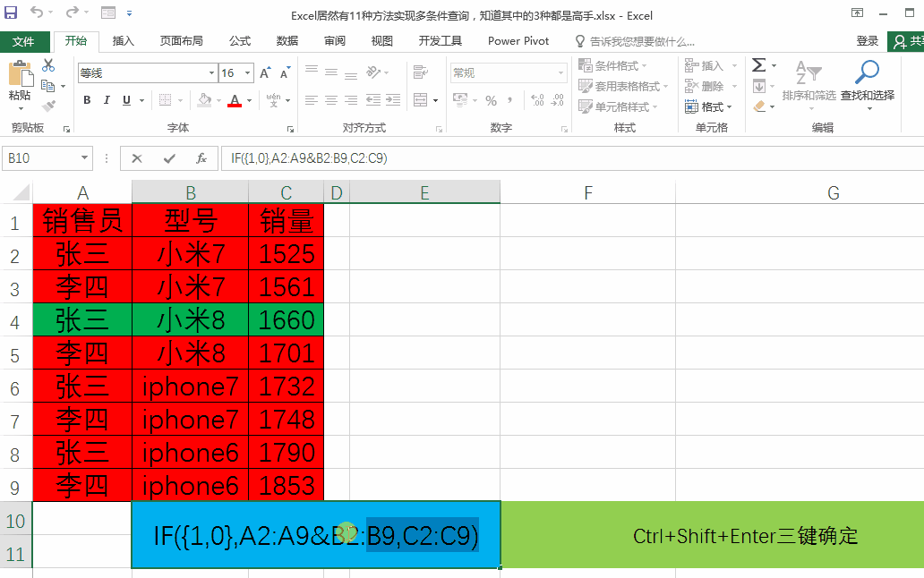Increase the font size with the larger A
This screenshot has height=578, width=924.
point(265,73)
